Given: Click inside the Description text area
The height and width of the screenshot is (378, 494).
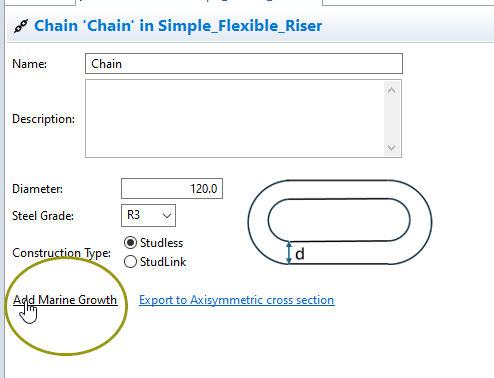Looking at the screenshot, I should coord(235,118).
